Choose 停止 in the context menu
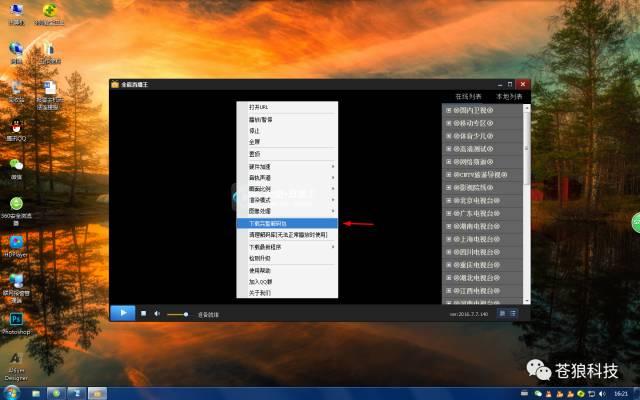 (287, 131)
